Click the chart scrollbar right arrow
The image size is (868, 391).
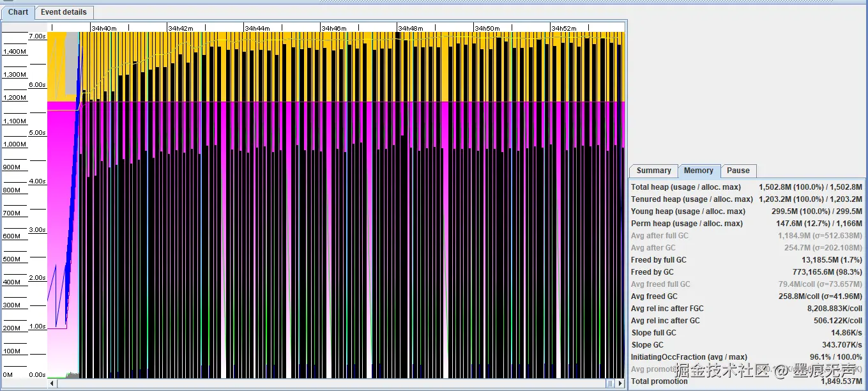[x=620, y=383]
